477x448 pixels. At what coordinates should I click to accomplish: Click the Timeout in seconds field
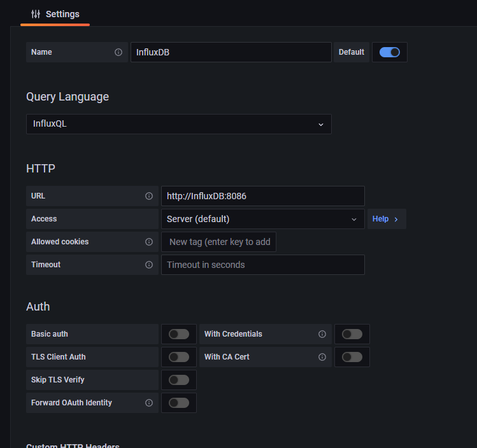(263, 265)
